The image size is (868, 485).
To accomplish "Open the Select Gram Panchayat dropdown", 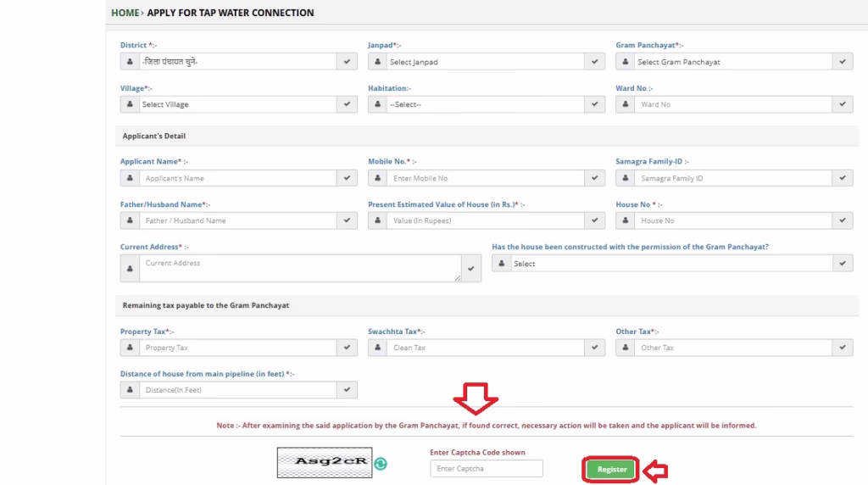I will pos(733,61).
